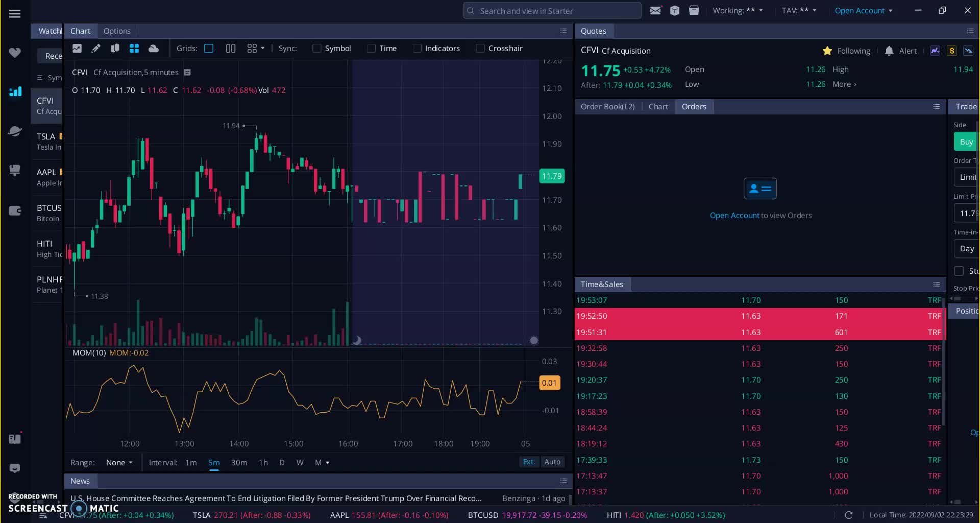Enable the Symbol sync checkbox
This screenshot has height=523, width=980.
tap(317, 49)
